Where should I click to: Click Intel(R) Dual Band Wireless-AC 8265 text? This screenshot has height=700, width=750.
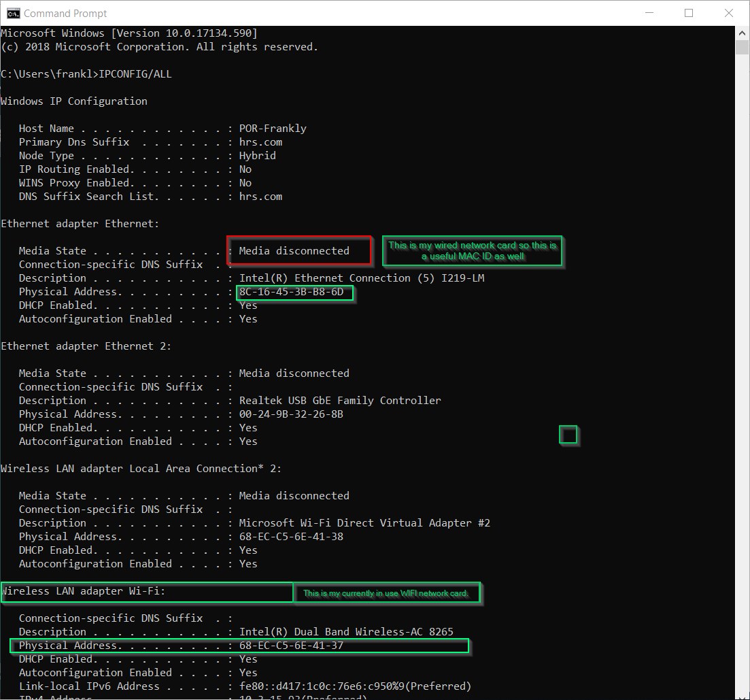click(346, 632)
